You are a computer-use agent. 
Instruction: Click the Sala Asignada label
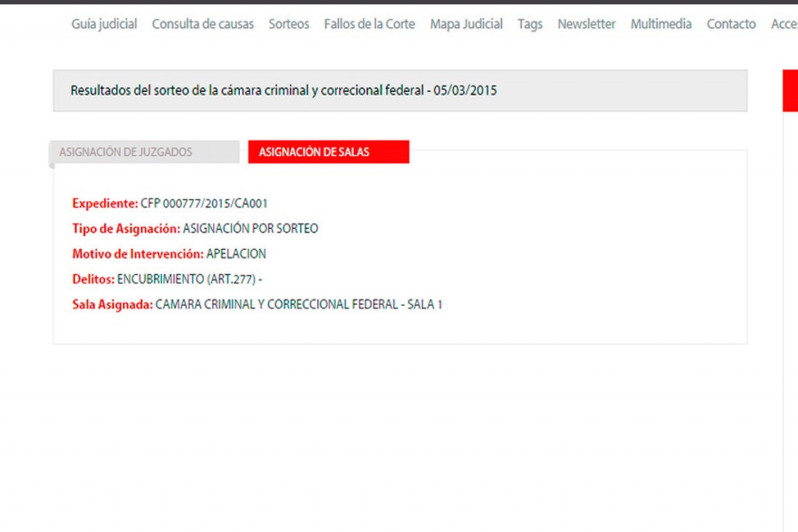pyautogui.click(x=112, y=304)
